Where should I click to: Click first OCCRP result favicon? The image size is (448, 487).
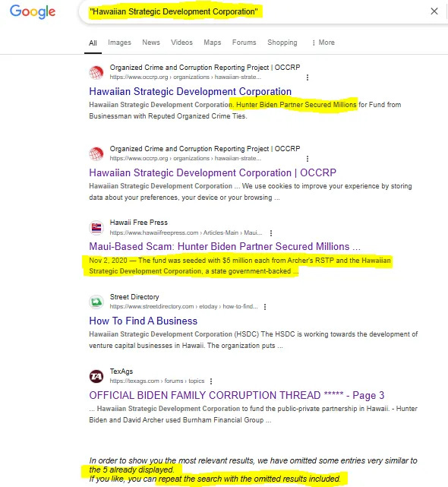(x=96, y=72)
